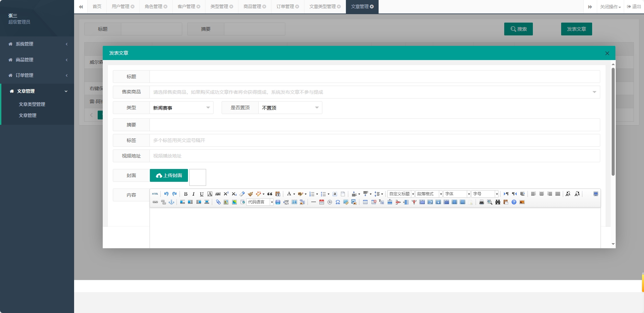Image resolution: width=644 pixels, height=313 pixels.
Task: Click the format brush icon
Action: coord(250,194)
